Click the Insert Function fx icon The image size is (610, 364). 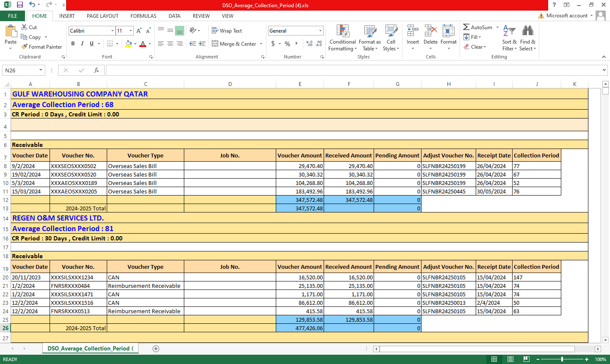(x=97, y=70)
